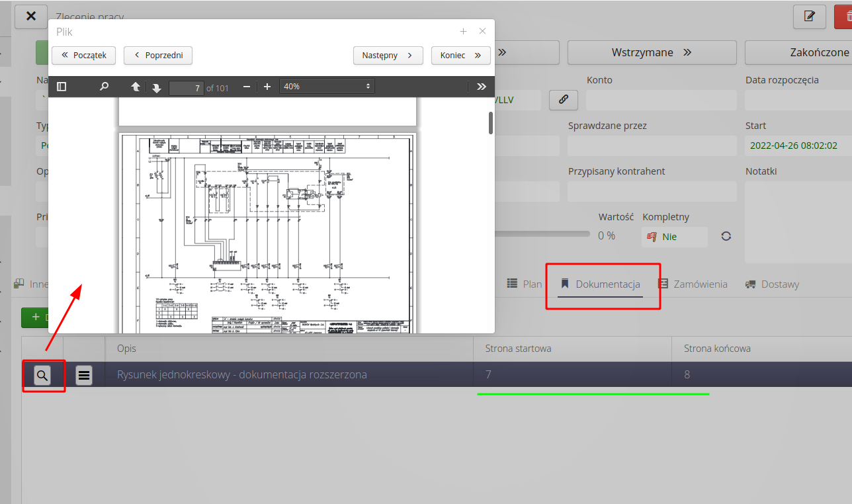852x504 pixels.
Task: Click the edit pencil button
Action: click(x=809, y=17)
